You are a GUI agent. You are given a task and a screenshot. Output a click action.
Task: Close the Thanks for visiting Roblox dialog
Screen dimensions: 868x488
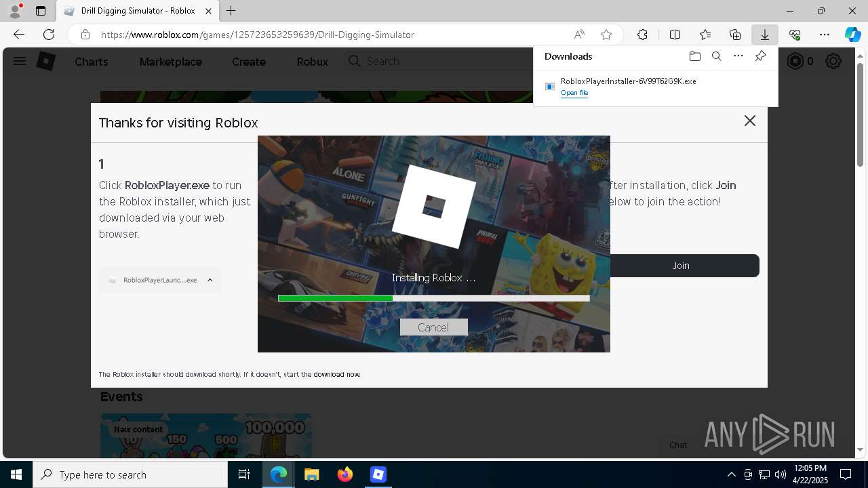749,121
